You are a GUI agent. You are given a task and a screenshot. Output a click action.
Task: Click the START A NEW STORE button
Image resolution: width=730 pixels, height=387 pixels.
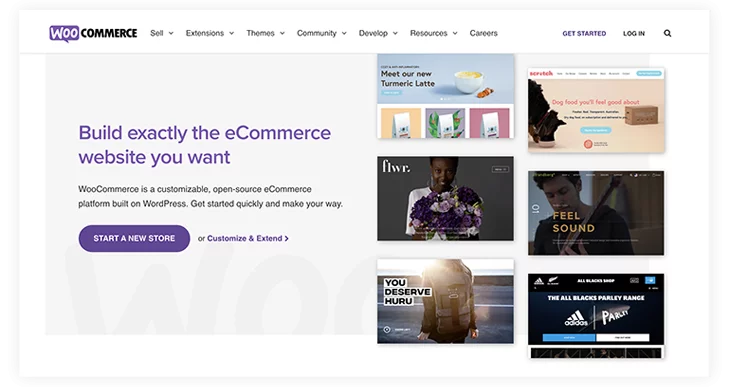(134, 238)
